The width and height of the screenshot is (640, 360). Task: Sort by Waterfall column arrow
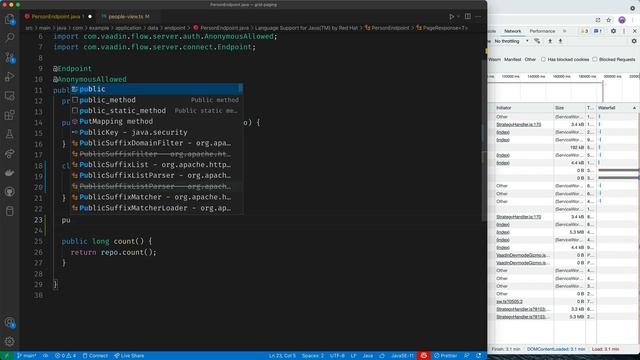coord(634,108)
